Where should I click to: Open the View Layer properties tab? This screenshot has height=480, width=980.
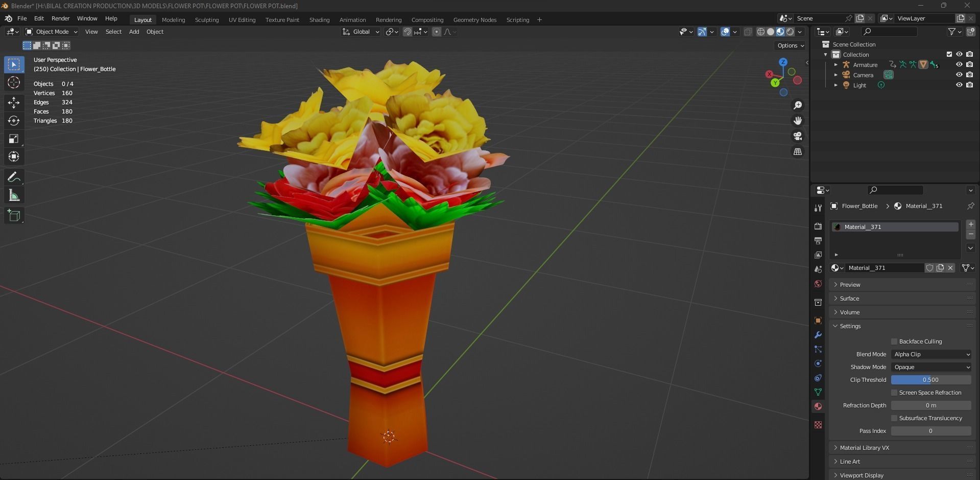(818, 255)
